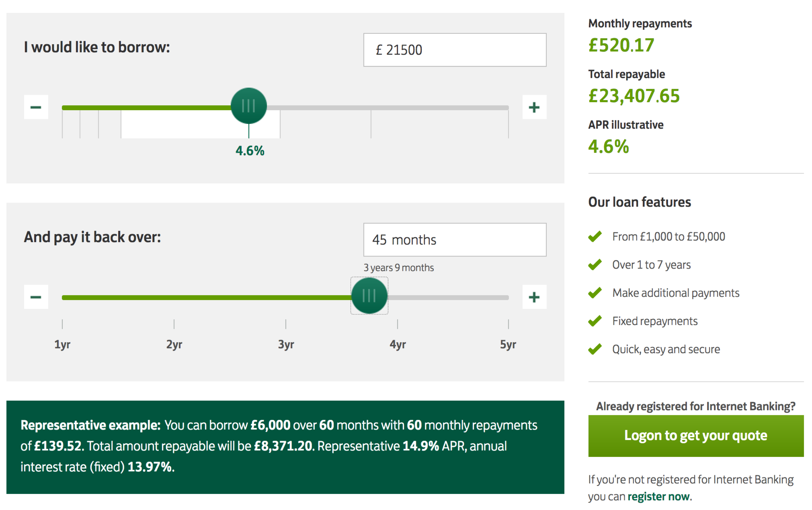Click the repayment term slider handle
Screen dimensions: 812x510
[369, 296]
